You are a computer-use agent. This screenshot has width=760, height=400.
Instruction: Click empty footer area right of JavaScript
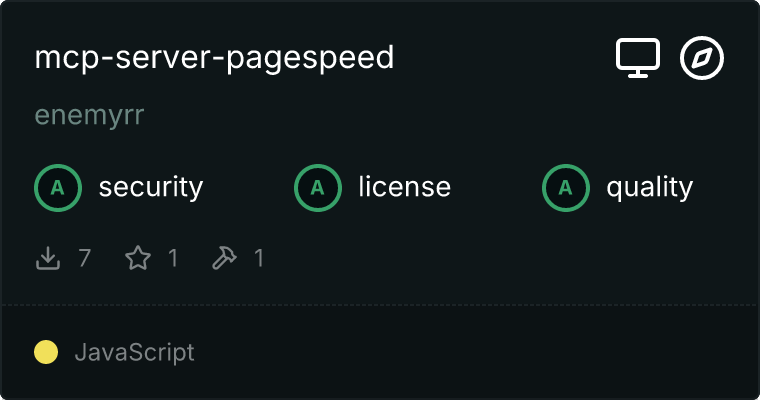[475, 352]
